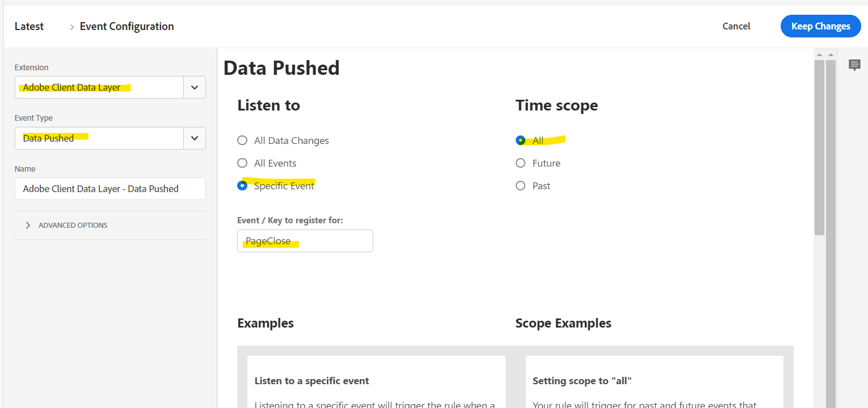
Task: Click the outer page scrollbar up arrow
Action: tap(831, 54)
